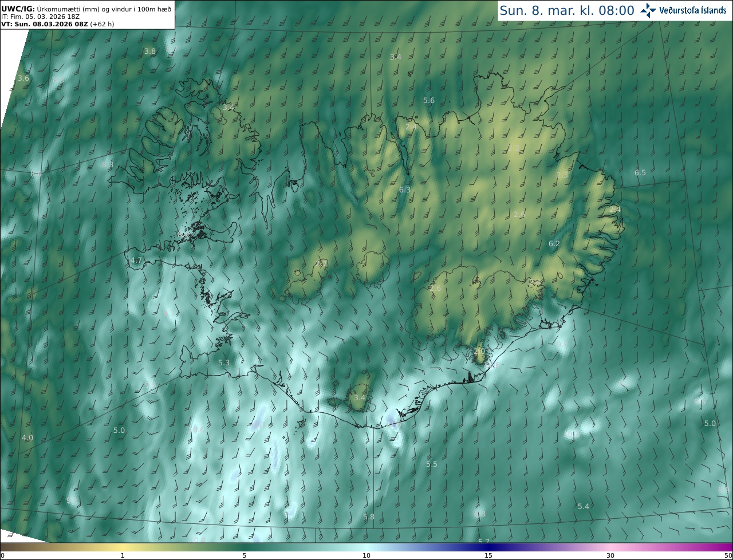Click the "Sun. 8. mar. kl. 08:00" header
Viewport: 733px width, 560px height.
click(567, 10)
